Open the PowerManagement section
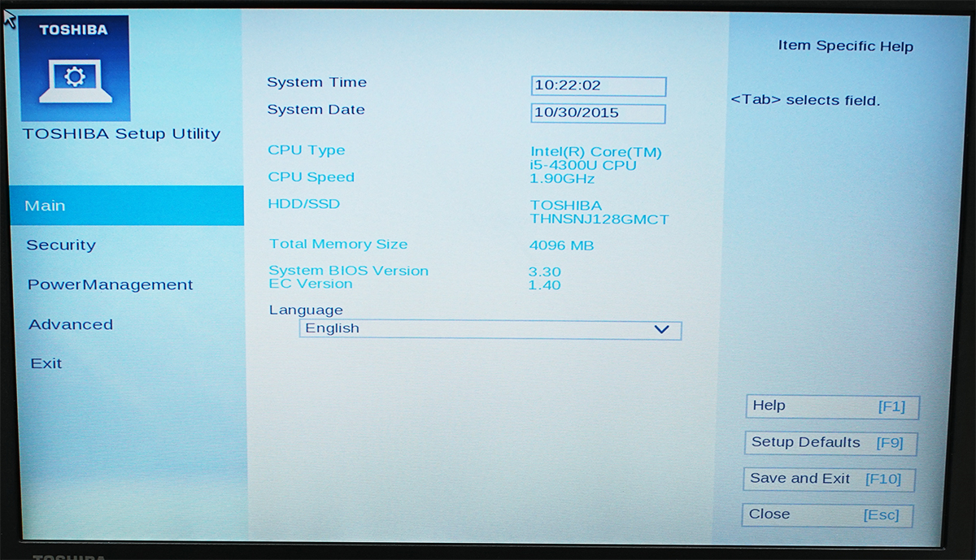Screen dimensions: 976x560 point(110,284)
